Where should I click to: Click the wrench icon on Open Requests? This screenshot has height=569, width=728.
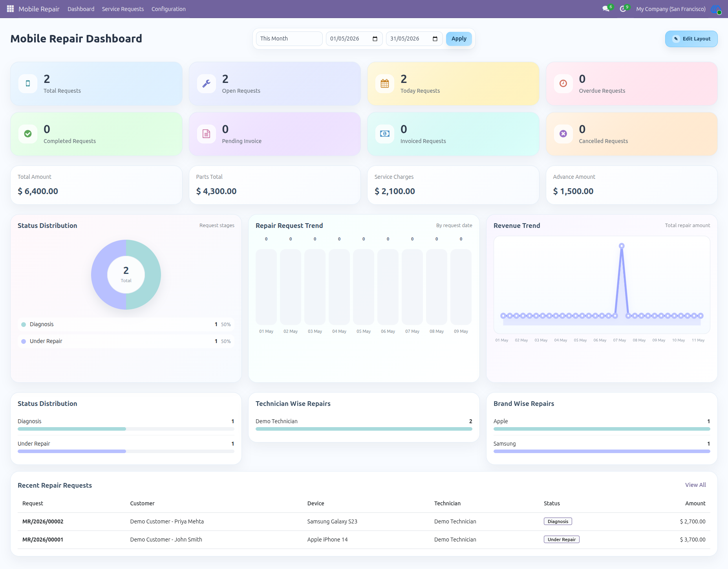click(207, 83)
